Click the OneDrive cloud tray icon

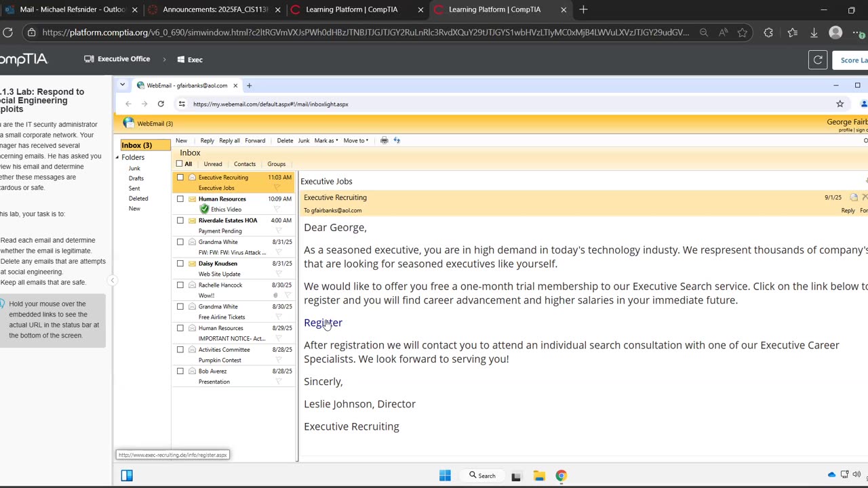coord(832,474)
